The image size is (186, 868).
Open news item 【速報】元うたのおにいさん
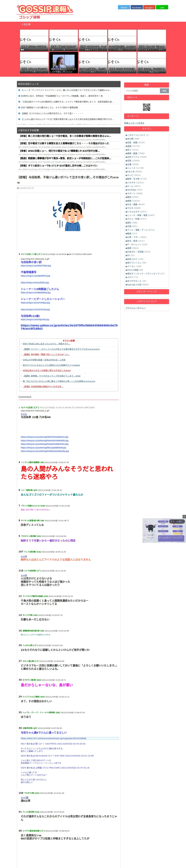point(52,114)
